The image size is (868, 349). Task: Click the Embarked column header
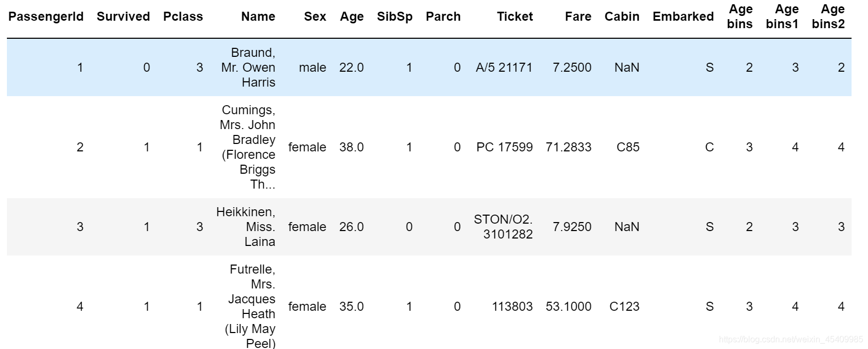coord(683,16)
